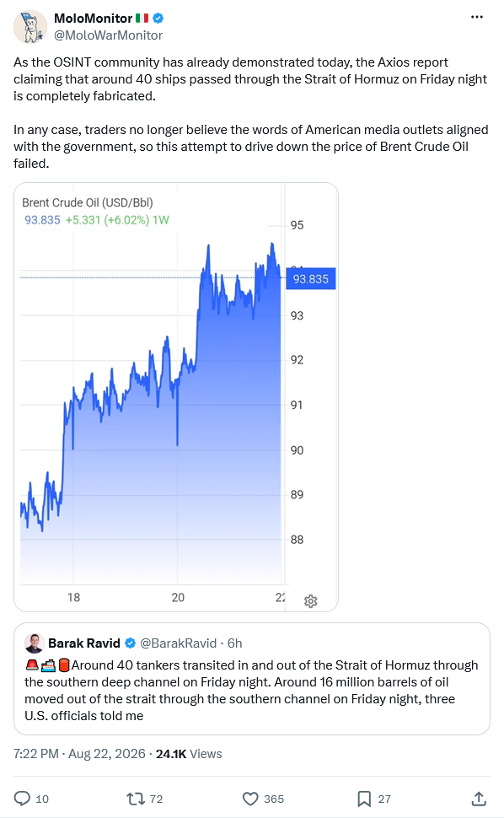Screen dimensions: 504x818
Task: Enlarge the Brent Crude Oil chart image
Action: tap(176, 397)
